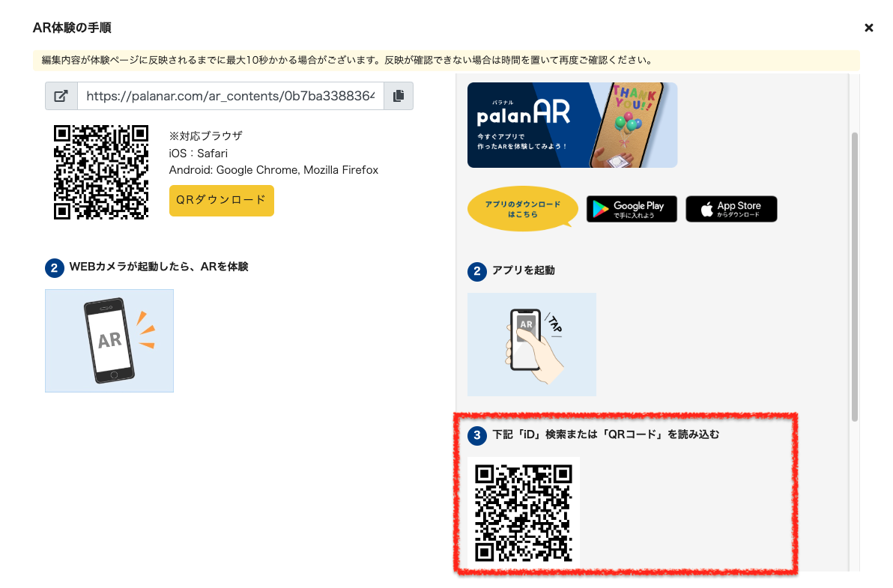893x588 pixels.
Task: Click the Google Play triangle logo
Action: [600, 210]
